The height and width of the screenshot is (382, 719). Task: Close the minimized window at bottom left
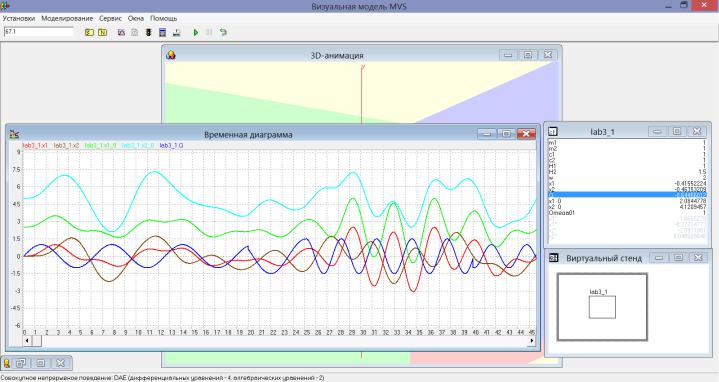click(x=60, y=363)
